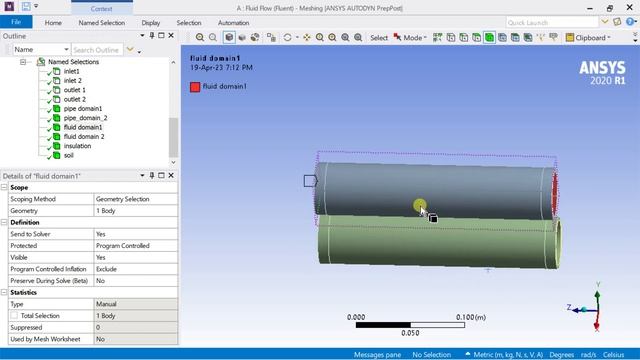The width and height of the screenshot is (640, 360).
Task: Expand the yellow chevron beside Search Outline
Action: tap(130, 49)
